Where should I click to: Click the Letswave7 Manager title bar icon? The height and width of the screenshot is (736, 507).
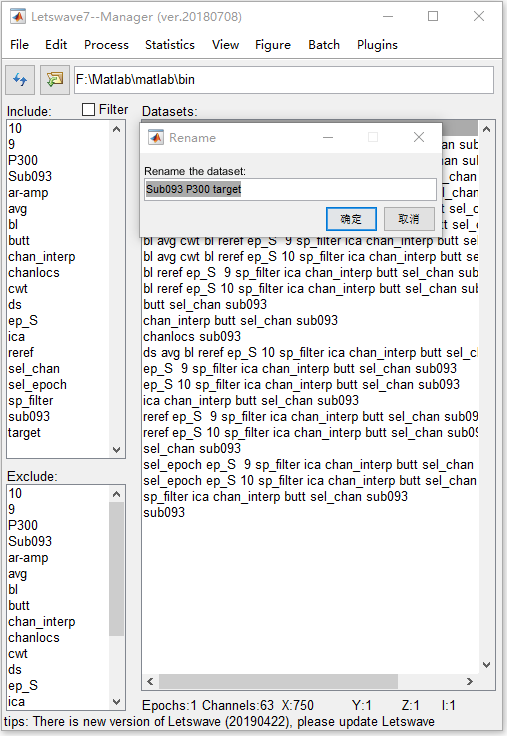[18, 16]
